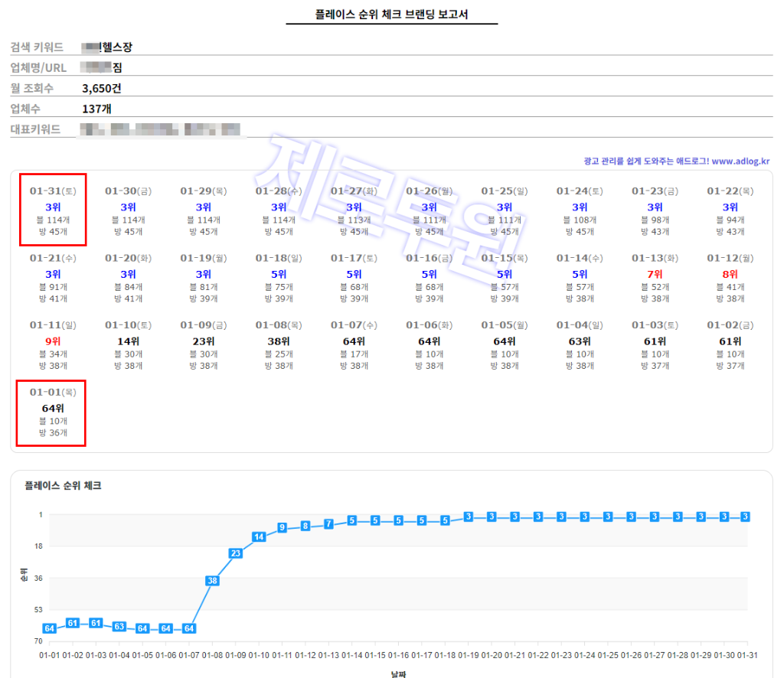The image size is (784, 678).
Task: Select the 01-18 cell showing 5위
Action: [277, 272]
